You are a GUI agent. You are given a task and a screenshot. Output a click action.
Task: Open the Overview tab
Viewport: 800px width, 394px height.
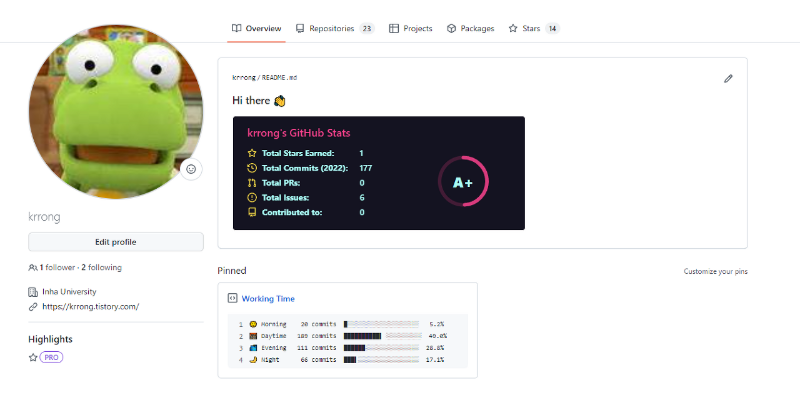(256, 29)
